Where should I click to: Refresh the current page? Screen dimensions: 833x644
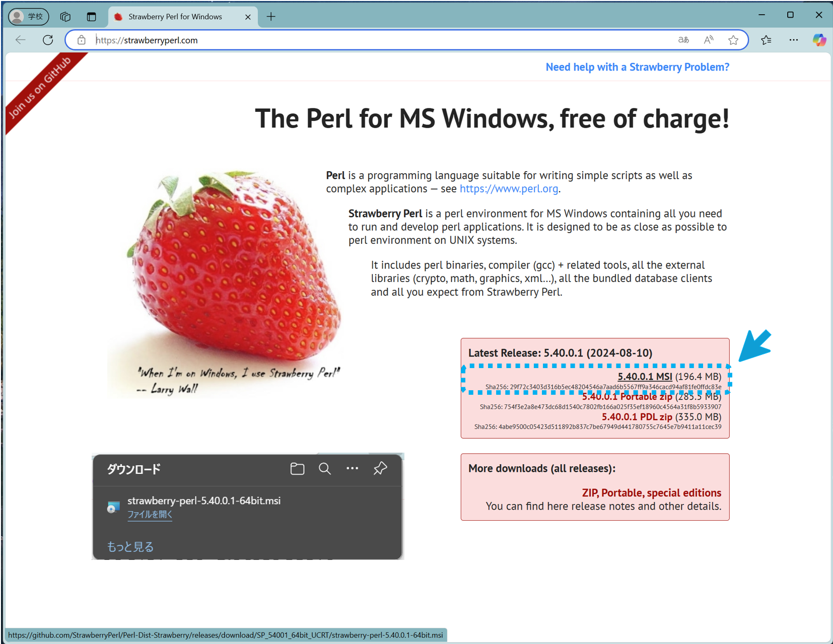[x=48, y=40]
